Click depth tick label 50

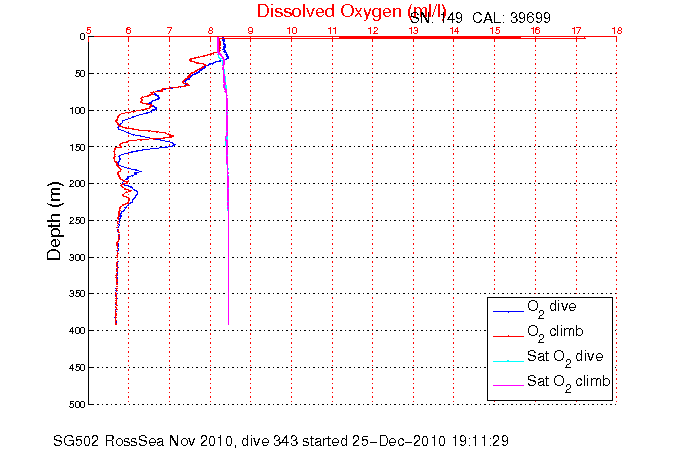80,74
